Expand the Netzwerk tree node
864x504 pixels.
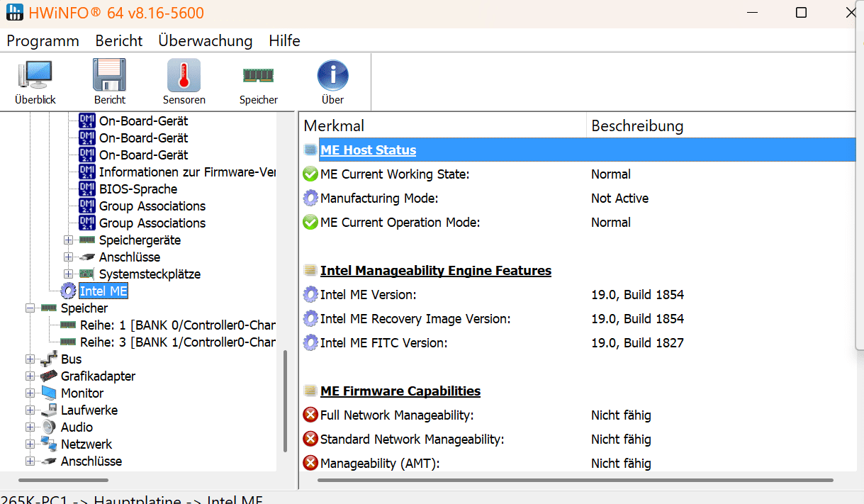coord(30,444)
